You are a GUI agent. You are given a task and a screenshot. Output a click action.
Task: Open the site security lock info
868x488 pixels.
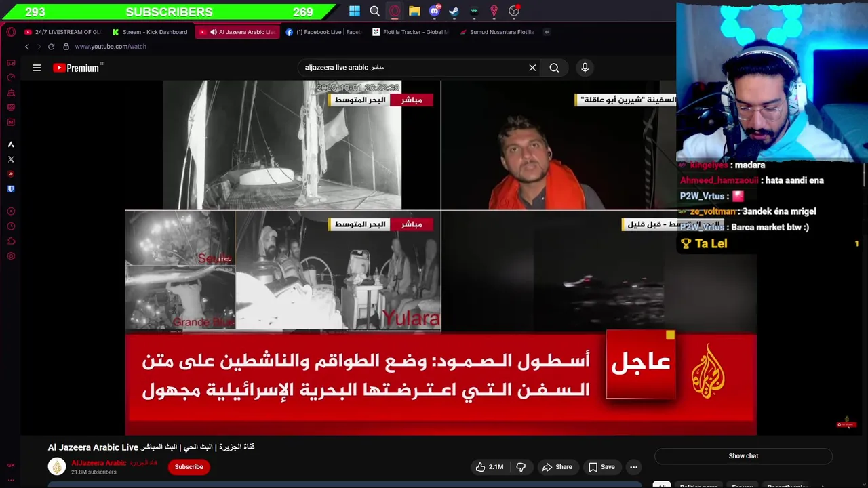click(x=66, y=47)
